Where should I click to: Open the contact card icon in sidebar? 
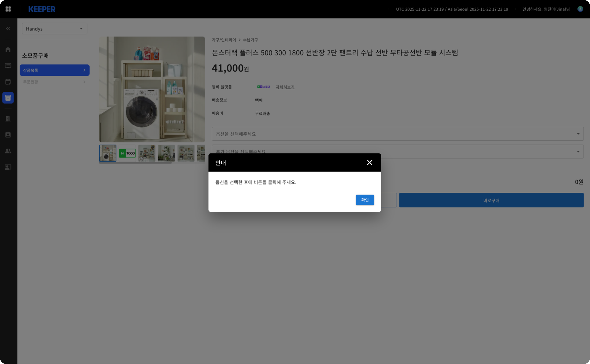coord(8,167)
